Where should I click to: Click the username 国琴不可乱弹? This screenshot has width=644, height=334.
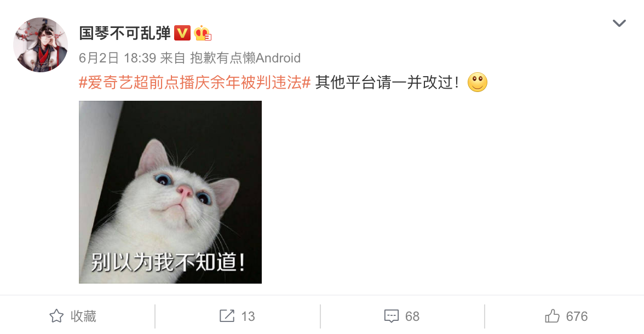click(x=125, y=33)
